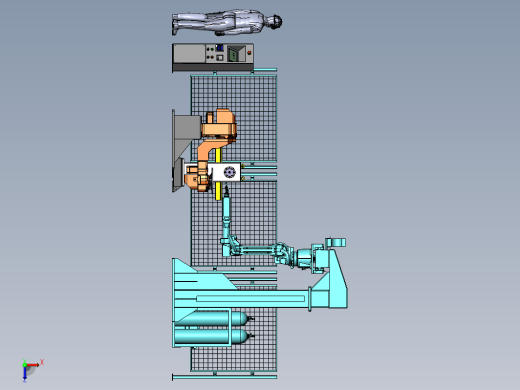
Task: Click the blue display on the control console
Action: (220, 48)
